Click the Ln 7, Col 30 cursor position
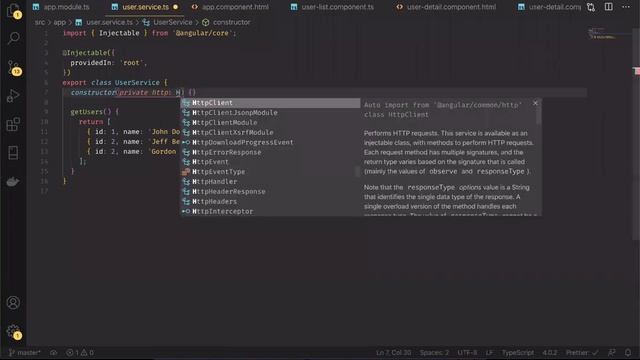This screenshot has width=640, height=360. (x=393, y=353)
